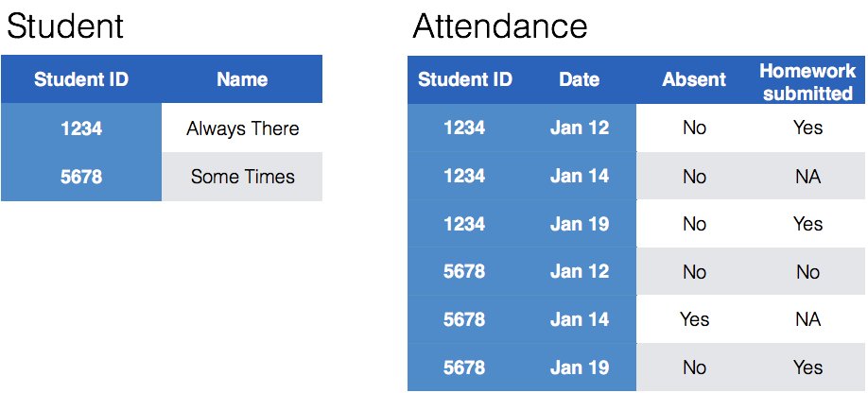
Task: Click student 5678's Jan 12 date cell
Action: [x=579, y=272]
